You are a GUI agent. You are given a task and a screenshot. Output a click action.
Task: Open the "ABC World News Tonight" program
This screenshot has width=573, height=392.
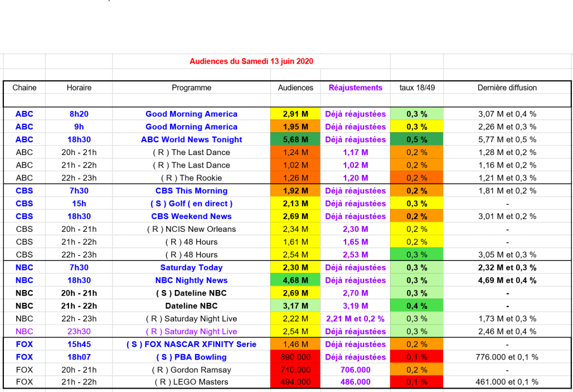(x=192, y=139)
